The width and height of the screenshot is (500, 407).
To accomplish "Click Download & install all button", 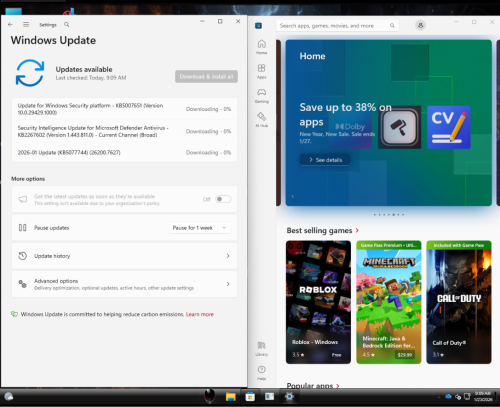I will [x=206, y=76].
